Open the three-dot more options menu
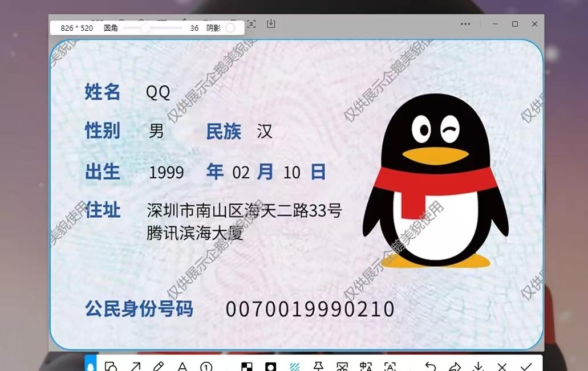The width and height of the screenshot is (588, 371). (465, 24)
